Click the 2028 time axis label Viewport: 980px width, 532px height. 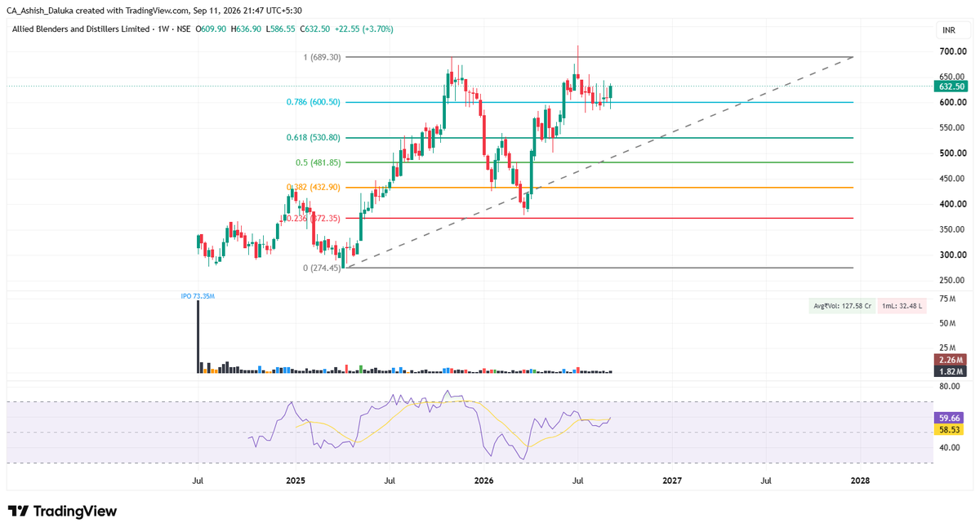tap(860, 481)
